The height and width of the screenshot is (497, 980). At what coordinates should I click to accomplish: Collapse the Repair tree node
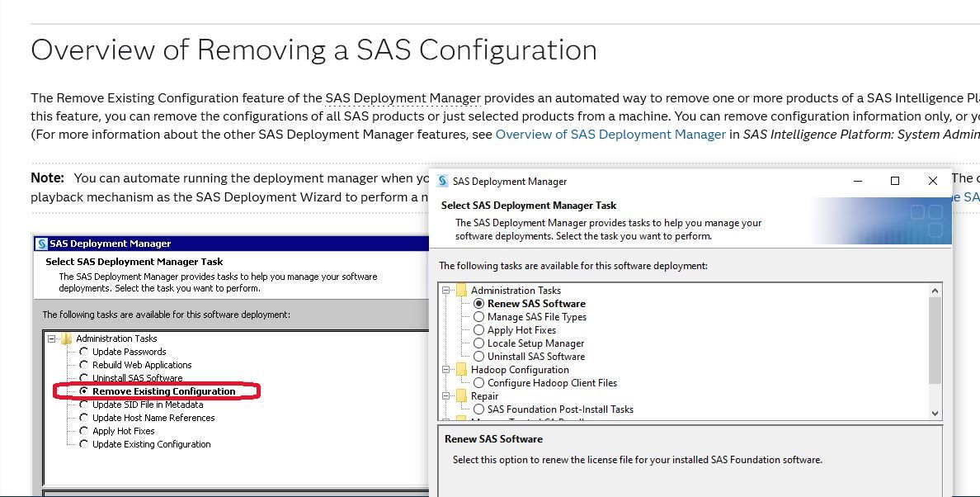[x=446, y=396]
